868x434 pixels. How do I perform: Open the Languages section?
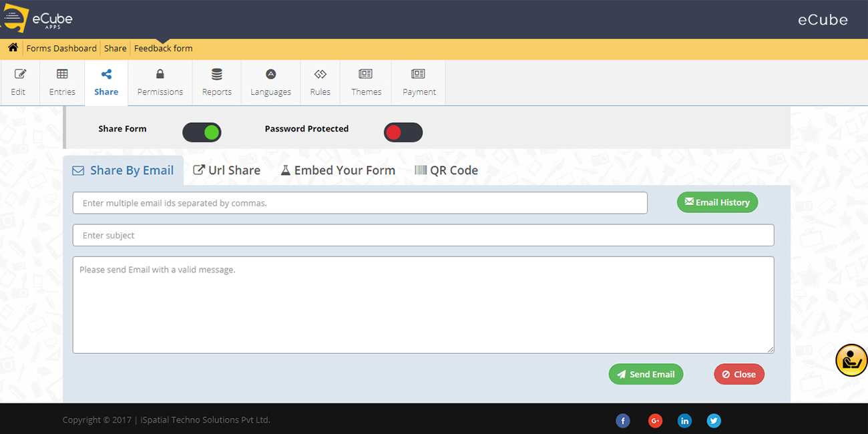[x=270, y=83]
